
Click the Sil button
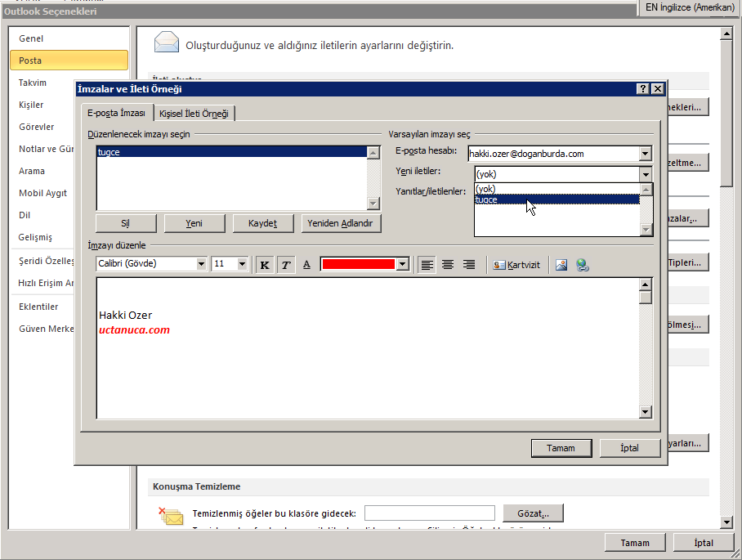pos(125,223)
